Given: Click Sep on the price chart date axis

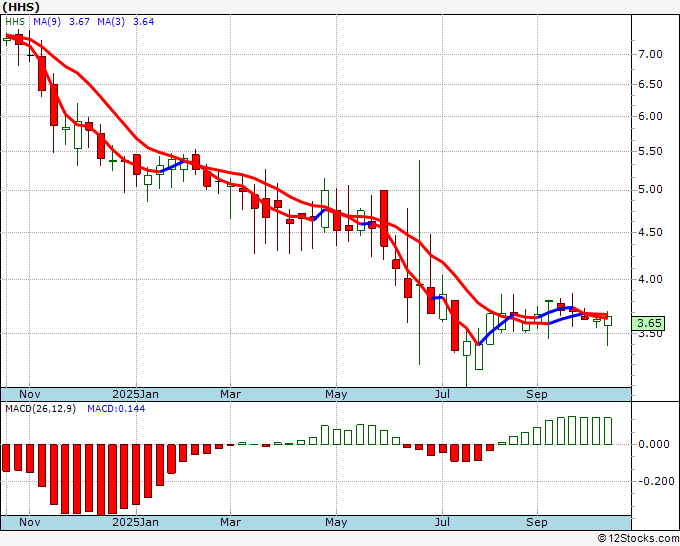Looking at the screenshot, I should pos(537,394).
